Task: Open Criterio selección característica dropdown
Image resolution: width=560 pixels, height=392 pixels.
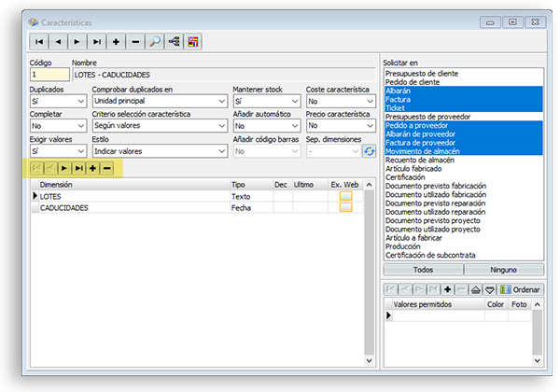Action: click(x=220, y=125)
